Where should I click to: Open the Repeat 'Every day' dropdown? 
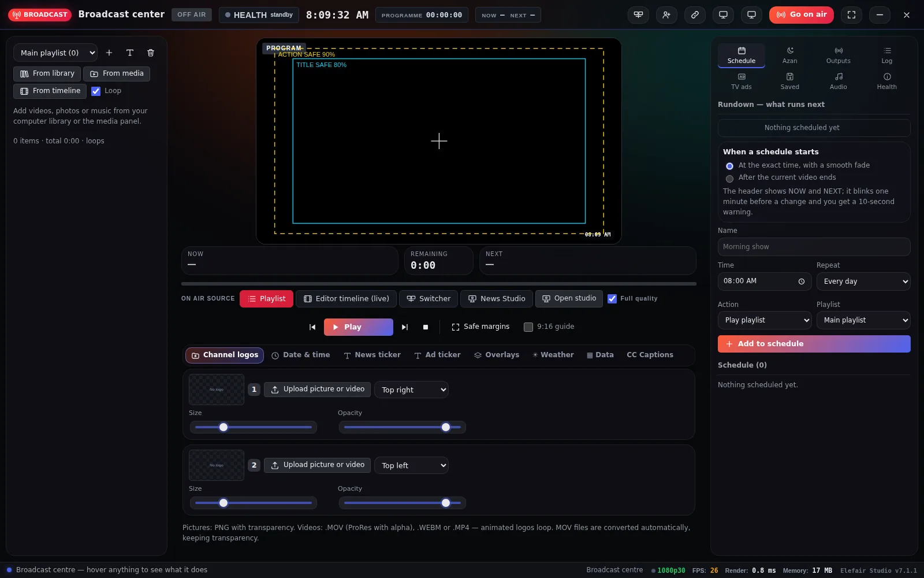pyautogui.click(x=863, y=281)
